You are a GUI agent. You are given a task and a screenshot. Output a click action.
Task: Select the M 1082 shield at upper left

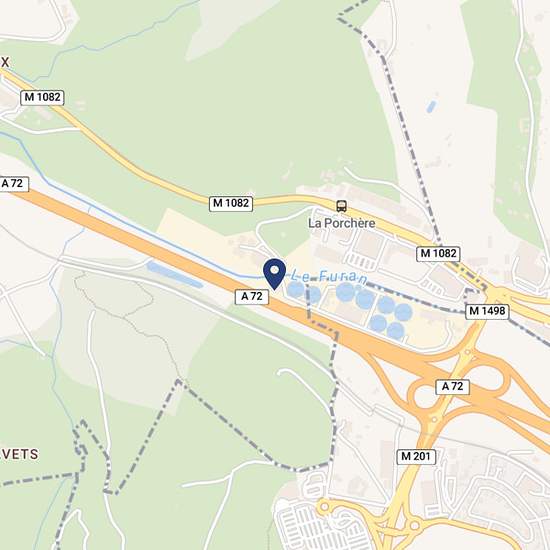coord(42,97)
